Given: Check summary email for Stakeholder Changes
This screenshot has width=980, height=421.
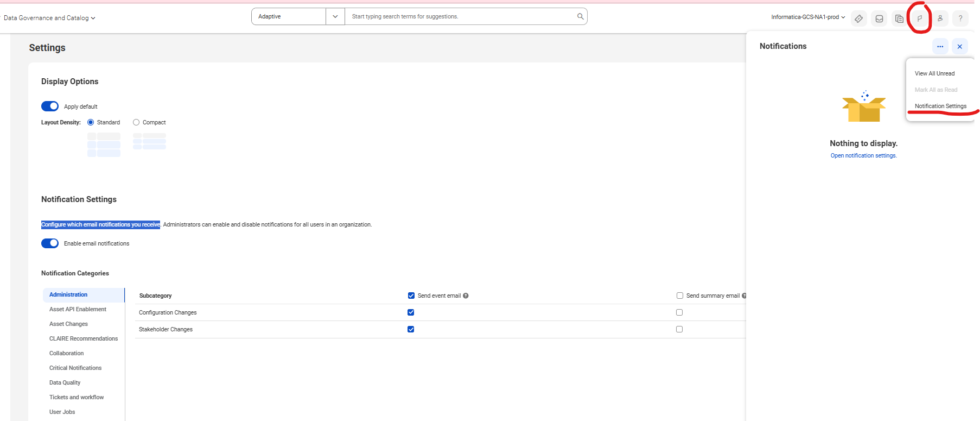Looking at the screenshot, I should (x=679, y=329).
